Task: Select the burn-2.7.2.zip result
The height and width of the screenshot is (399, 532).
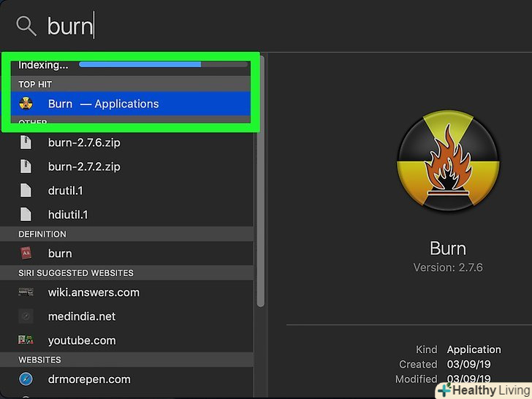Action: (126, 167)
